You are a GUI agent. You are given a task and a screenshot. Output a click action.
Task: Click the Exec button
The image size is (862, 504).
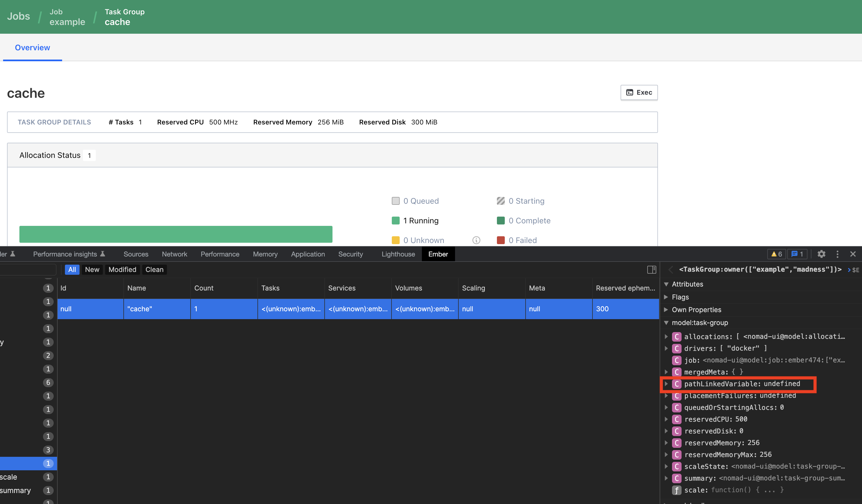[639, 92]
